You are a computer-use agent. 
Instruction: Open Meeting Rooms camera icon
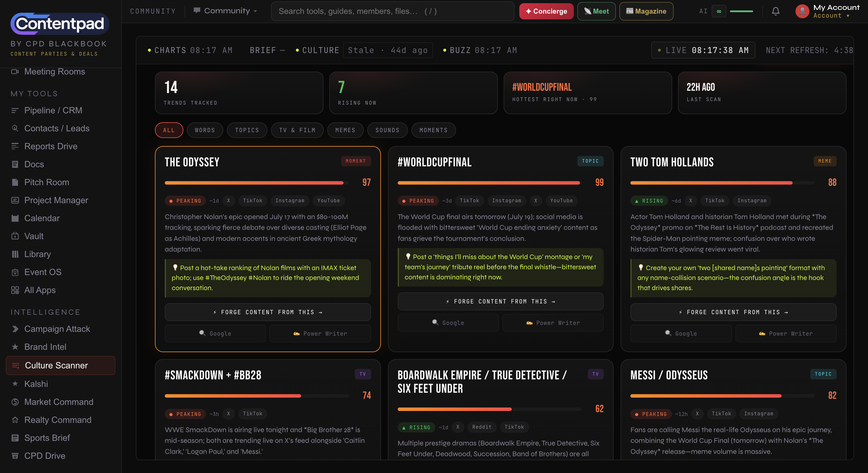(15, 71)
